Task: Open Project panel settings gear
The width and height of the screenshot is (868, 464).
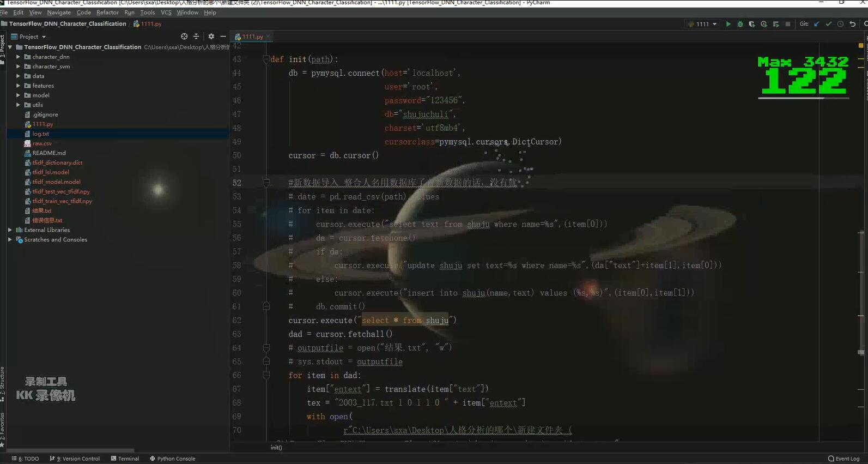Action: pos(211,37)
